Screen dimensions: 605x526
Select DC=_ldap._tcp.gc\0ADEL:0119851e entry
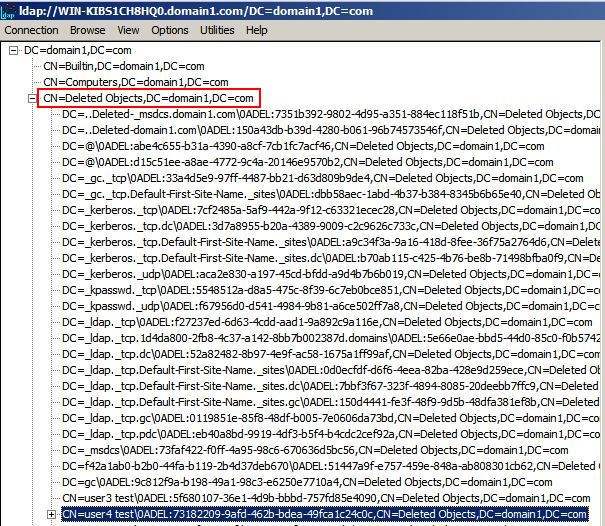coord(331,418)
